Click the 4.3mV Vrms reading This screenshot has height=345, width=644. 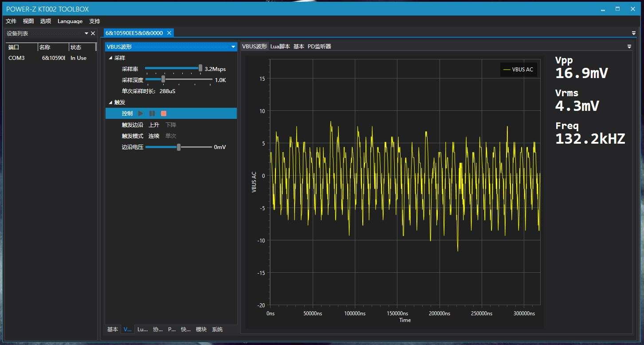coord(577,106)
